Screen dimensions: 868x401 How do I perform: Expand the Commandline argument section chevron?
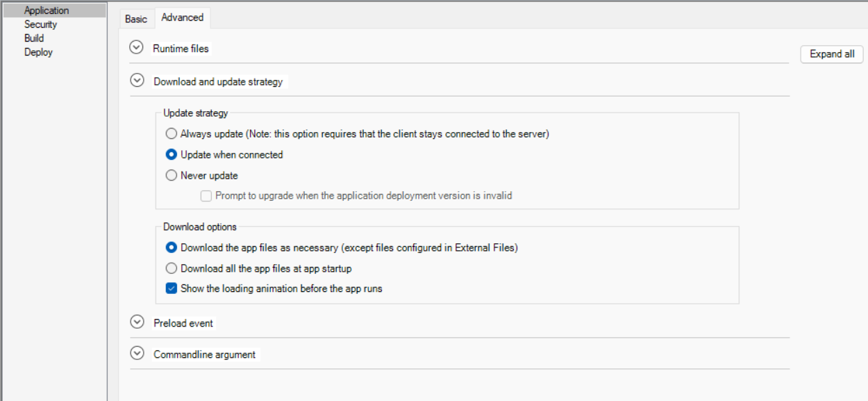(137, 354)
